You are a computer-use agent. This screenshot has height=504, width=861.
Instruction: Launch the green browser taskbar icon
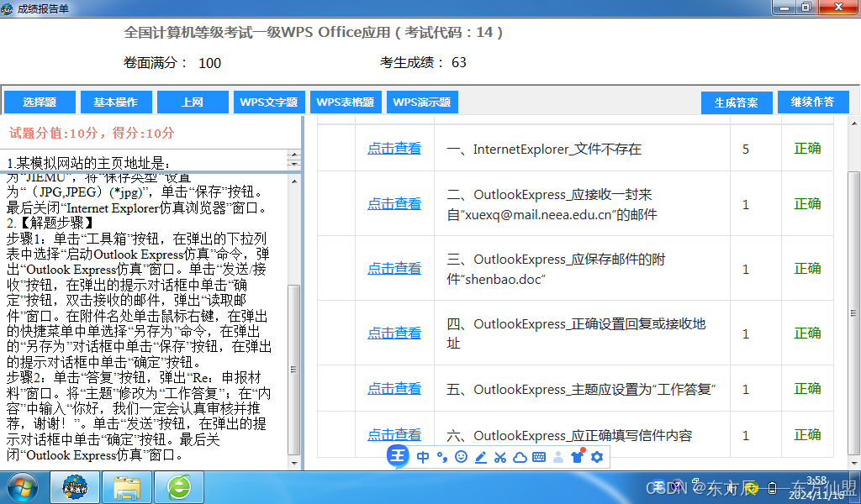click(x=178, y=487)
